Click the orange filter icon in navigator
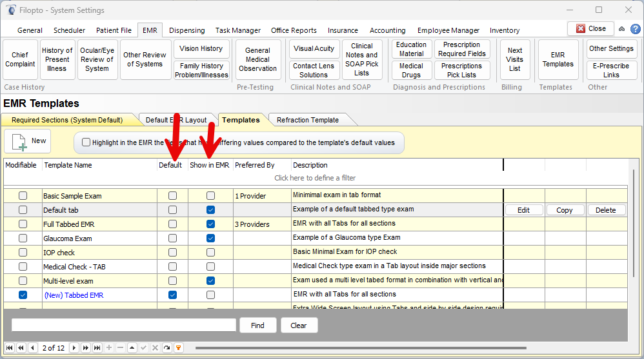This screenshot has width=644, height=359. pos(178,348)
